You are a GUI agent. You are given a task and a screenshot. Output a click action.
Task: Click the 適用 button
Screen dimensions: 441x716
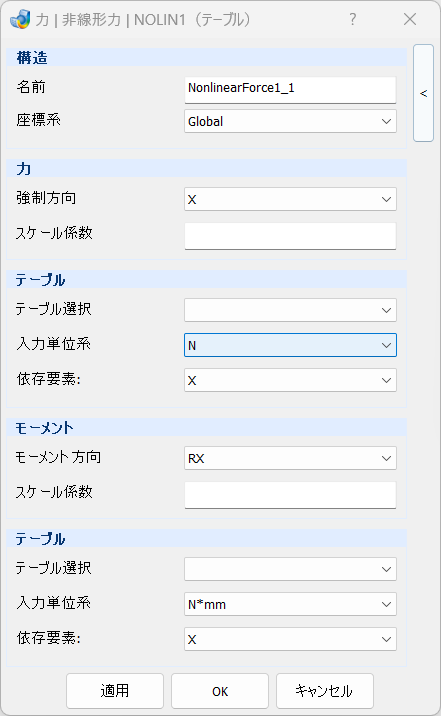click(115, 691)
